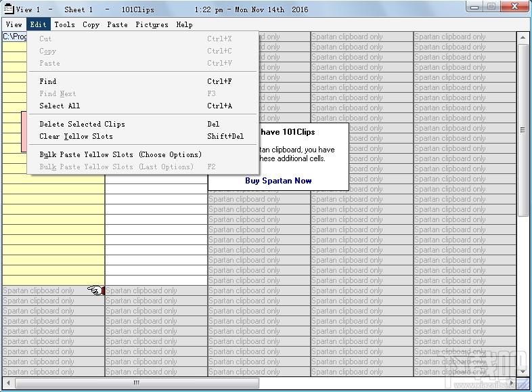The width and height of the screenshot is (532, 392).
Task: Open the Help menu
Action: (x=184, y=24)
